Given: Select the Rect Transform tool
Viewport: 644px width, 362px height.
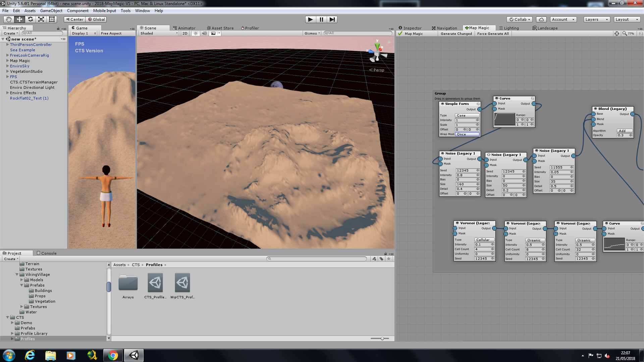Looking at the screenshot, I should click(52, 19).
